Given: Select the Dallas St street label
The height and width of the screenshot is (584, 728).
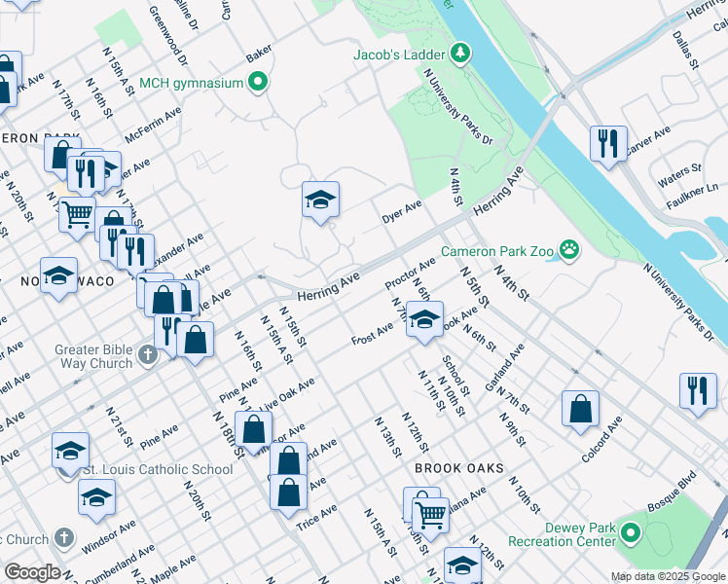Looking at the screenshot, I should click(686, 51).
